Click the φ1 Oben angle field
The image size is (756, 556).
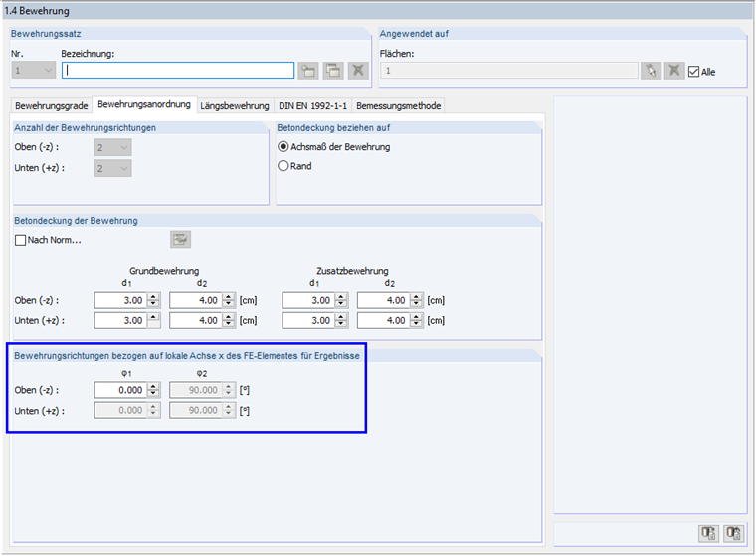pyautogui.click(x=121, y=390)
